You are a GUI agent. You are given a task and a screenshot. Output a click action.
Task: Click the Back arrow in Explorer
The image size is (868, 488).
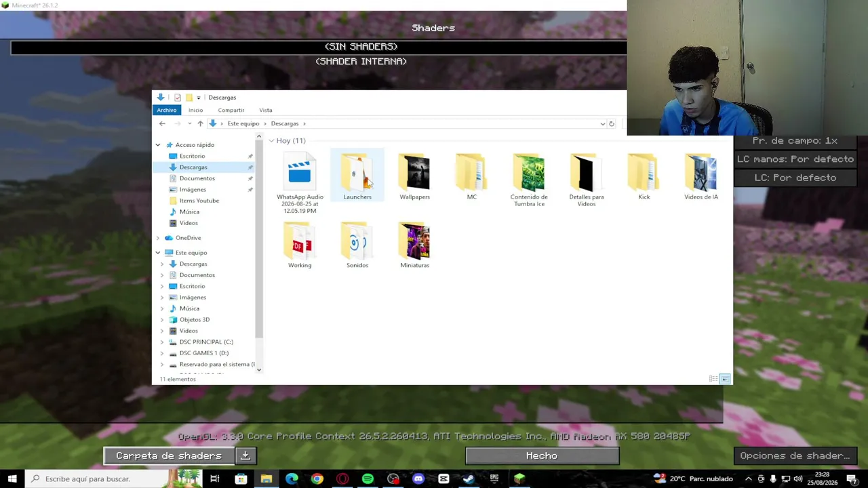(x=162, y=123)
